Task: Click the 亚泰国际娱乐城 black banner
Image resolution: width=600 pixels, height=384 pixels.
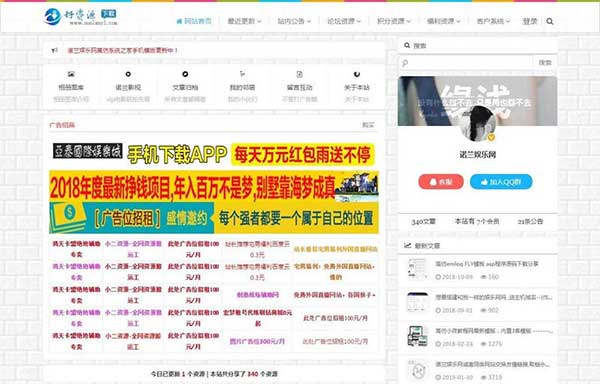Action: 88,151
